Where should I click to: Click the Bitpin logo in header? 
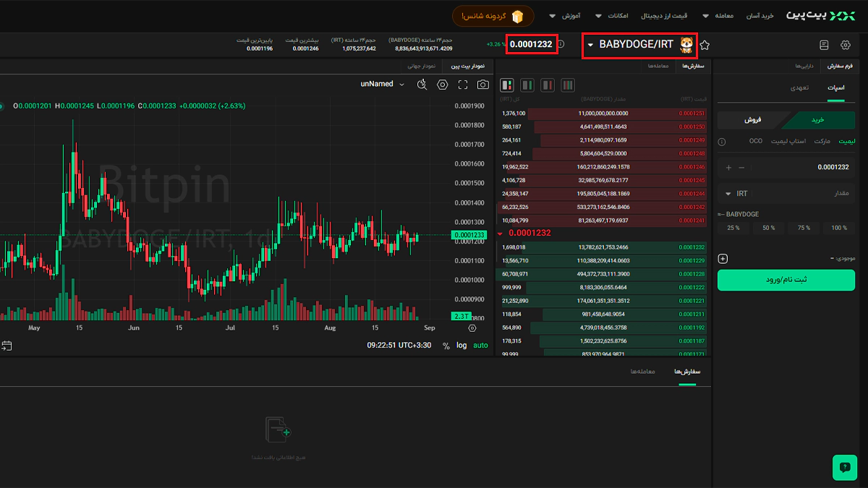coord(820,16)
